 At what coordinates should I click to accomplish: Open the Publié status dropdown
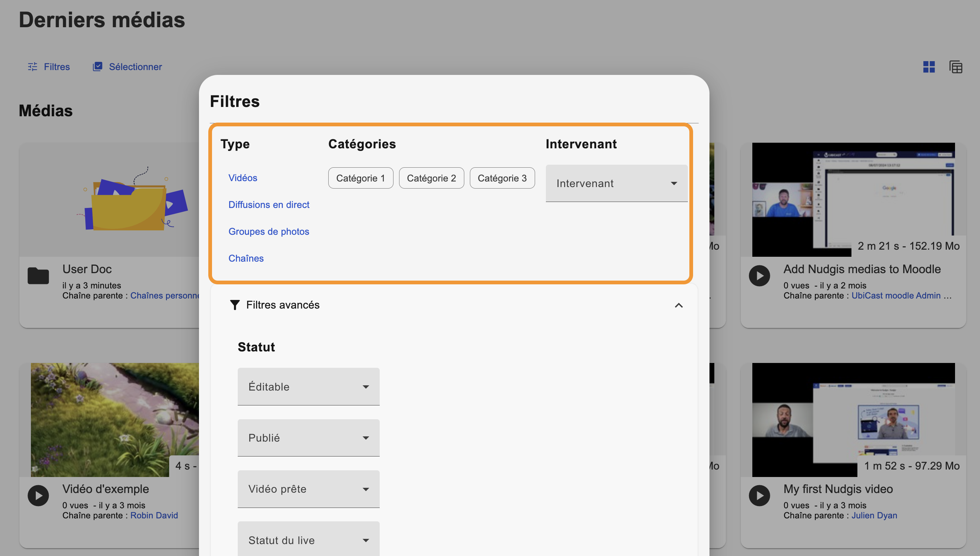pos(309,437)
